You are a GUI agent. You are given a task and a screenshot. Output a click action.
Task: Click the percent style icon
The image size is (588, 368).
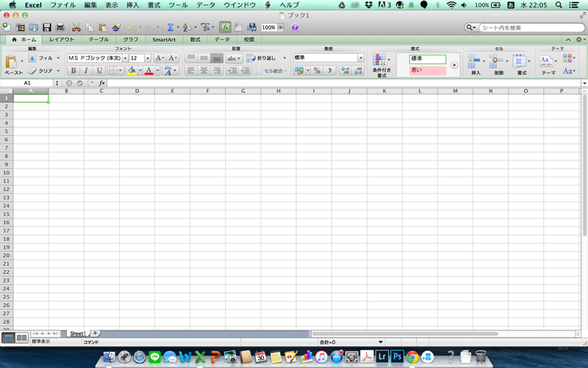317,71
